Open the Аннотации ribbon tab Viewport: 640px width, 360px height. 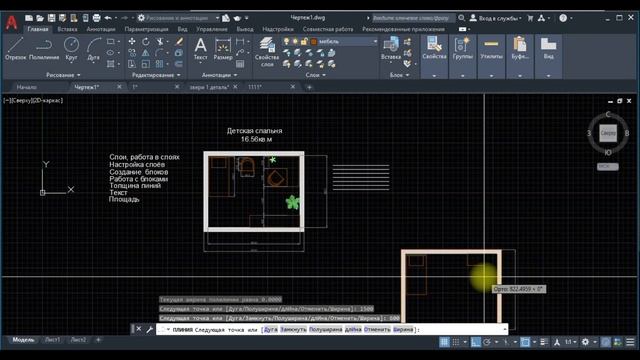(100, 29)
